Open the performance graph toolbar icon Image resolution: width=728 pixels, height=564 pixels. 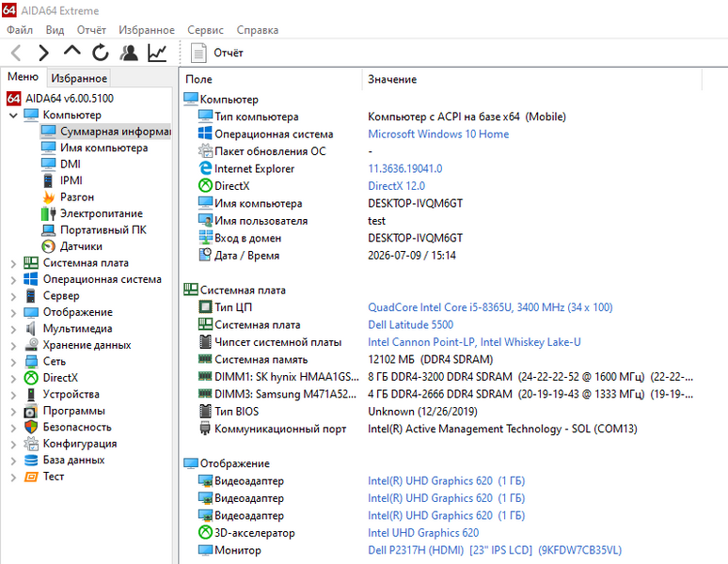[157, 53]
